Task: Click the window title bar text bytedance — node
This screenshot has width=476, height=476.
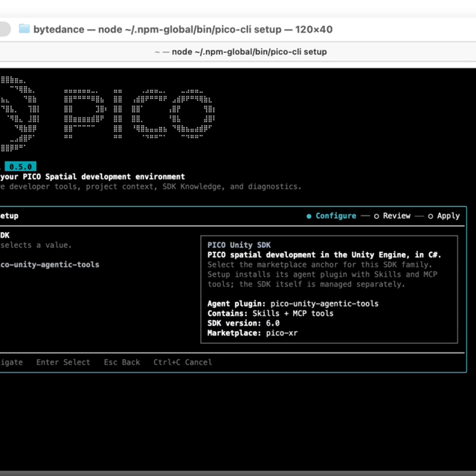Action: click(183, 30)
